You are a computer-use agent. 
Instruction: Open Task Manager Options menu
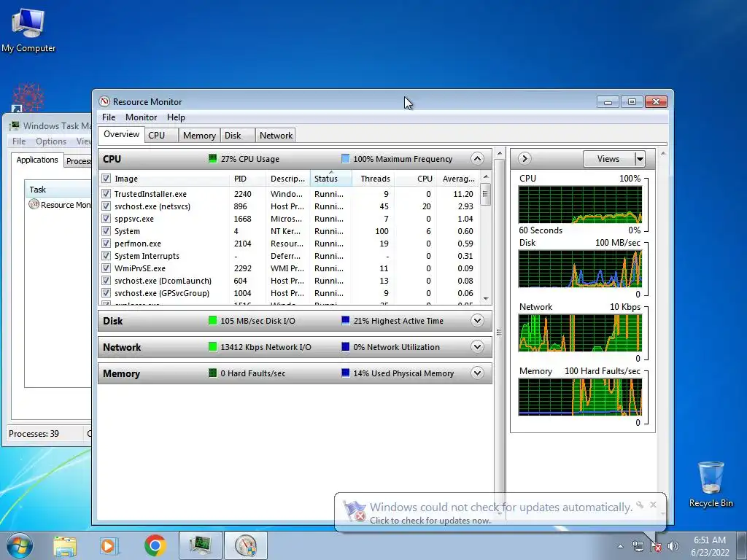[51, 141]
